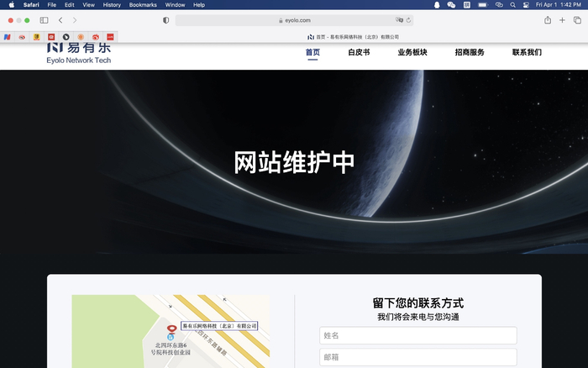Open the Bookmarks menu
Screen dimensions: 588x368
pos(143,5)
